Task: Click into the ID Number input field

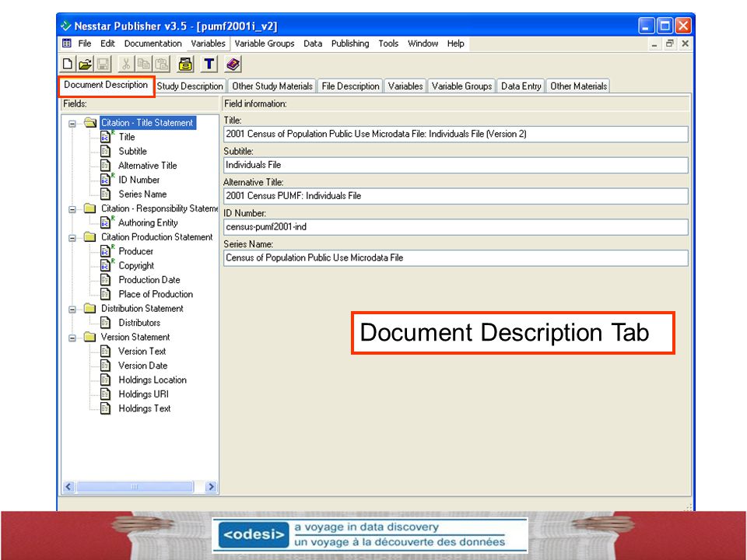Action: click(x=455, y=226)
